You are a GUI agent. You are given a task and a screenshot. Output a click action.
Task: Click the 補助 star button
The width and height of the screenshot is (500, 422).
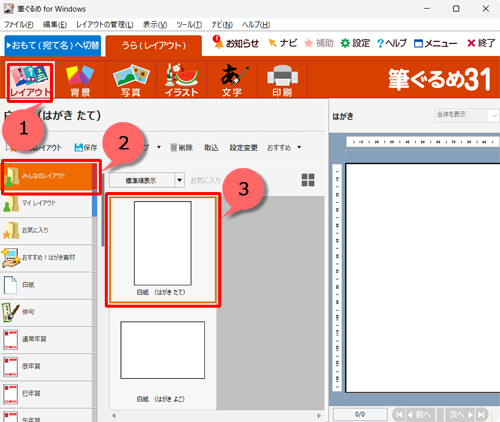pyautogui.click(x=319, y=43)
